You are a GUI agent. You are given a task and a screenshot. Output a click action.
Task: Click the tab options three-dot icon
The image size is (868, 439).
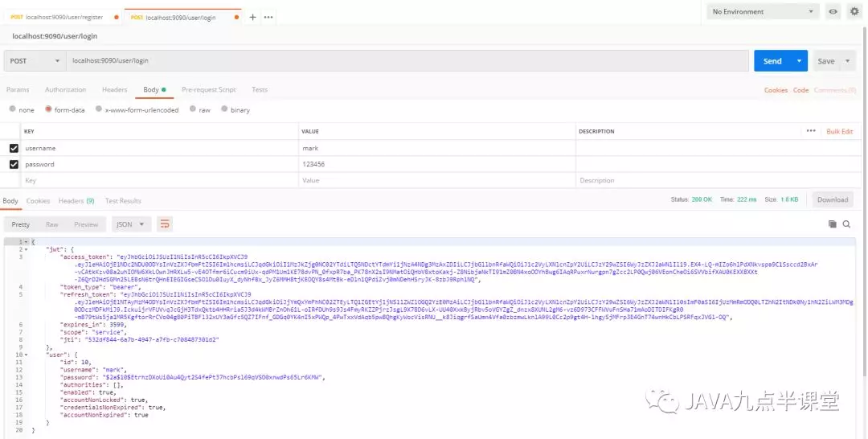tap(268, 17)
